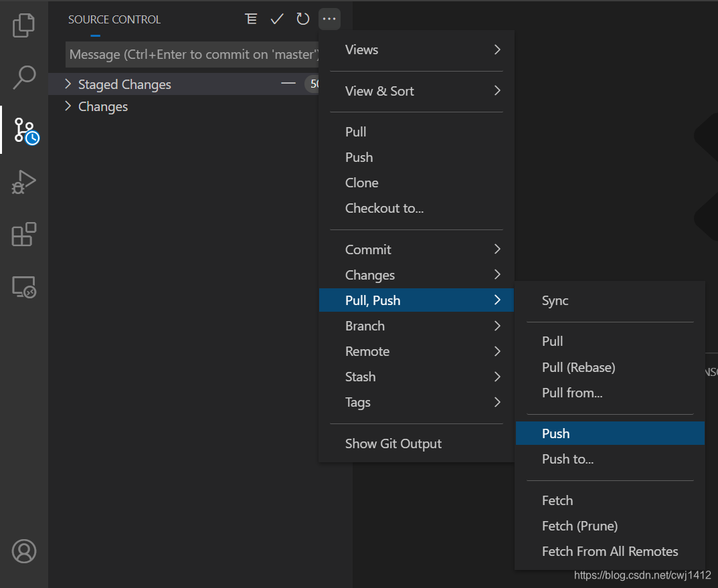Open the Run and Debug icon
The height and width of the screenshot is (588, 718).
24,182
